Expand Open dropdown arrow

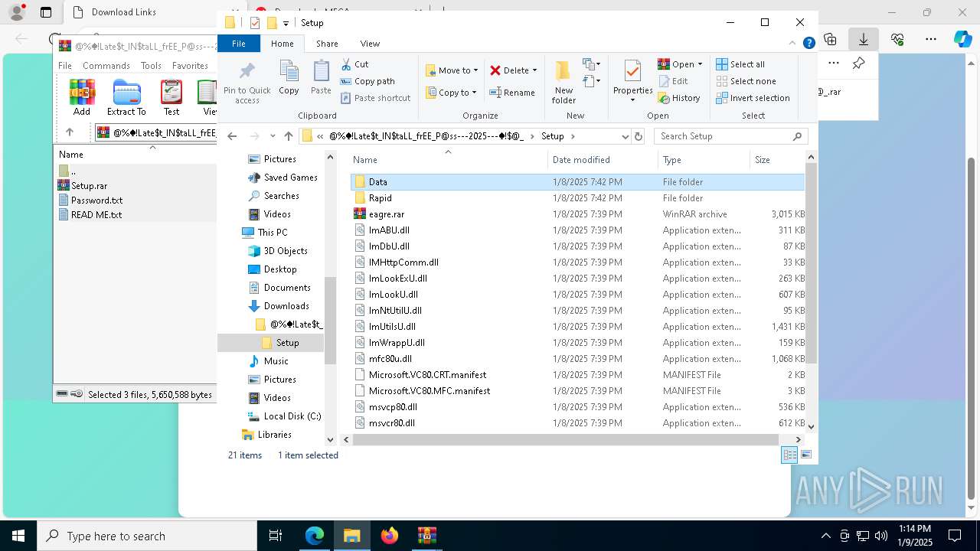(700, 64)
